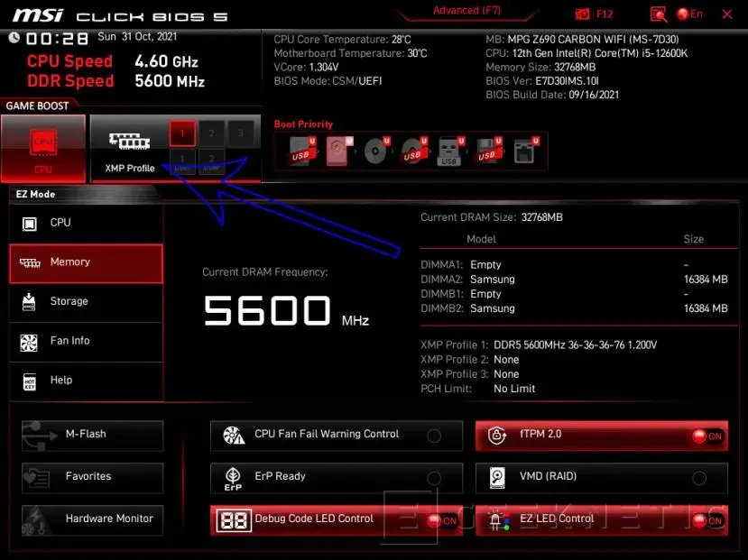Viewport: 748px width, 560px height.
Task: Select the USB floppy boot device icon
Action: (488, 151)
